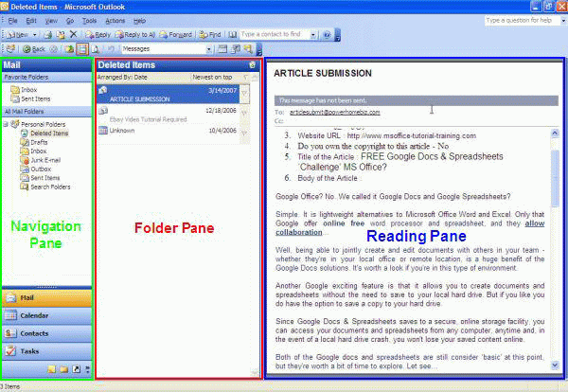This screenshot has height=392, width=568.
Task: Select Sent Items under Personal Folders
Action: pyautogui.click(x=40, y=177)
